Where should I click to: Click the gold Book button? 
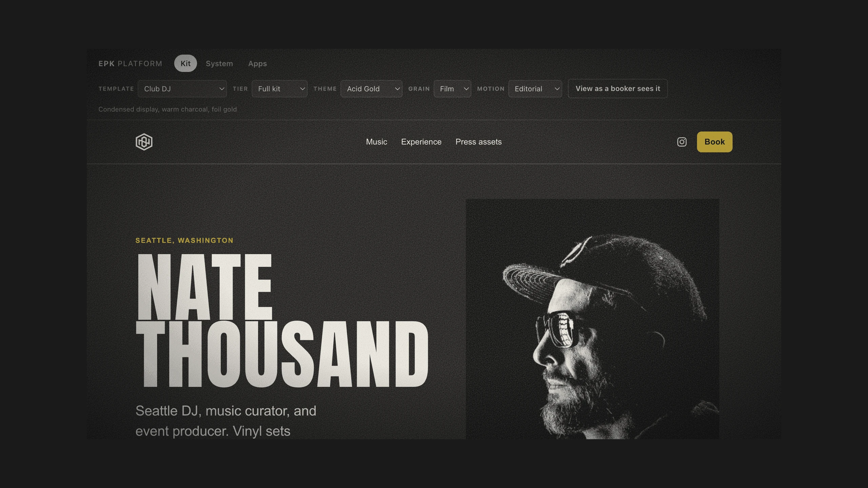(x=714, y=142)
